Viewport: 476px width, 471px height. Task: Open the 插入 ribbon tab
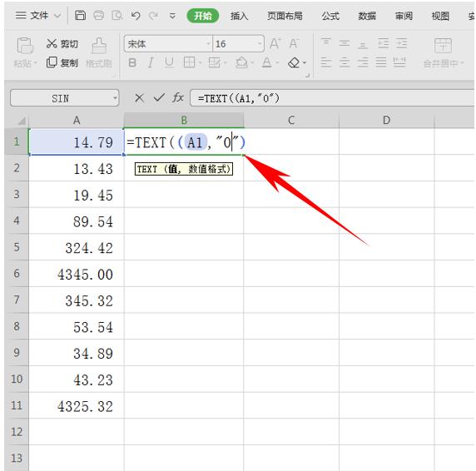239,16
